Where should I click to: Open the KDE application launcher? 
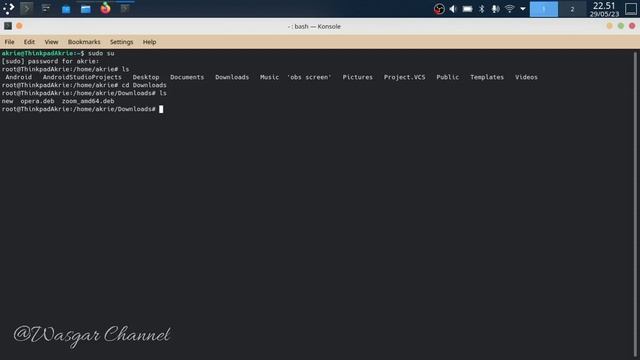point(8,9)
